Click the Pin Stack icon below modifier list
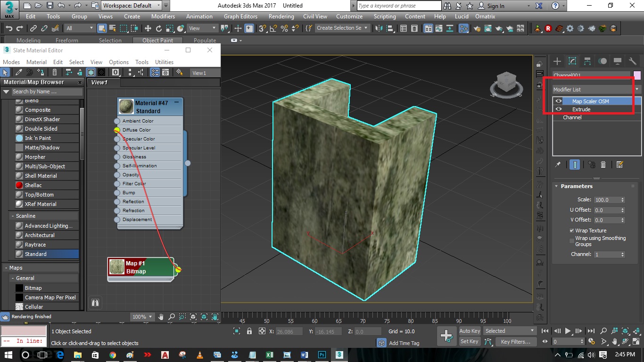 pyautogui.click(x=558, y=165)
